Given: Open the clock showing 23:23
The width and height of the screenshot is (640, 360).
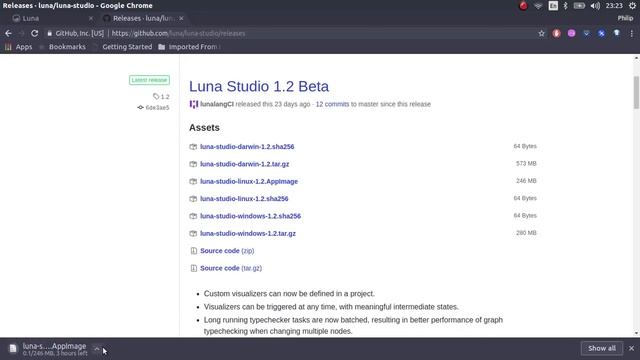Looking at the screenshot, I should click(x=614, y=6).
